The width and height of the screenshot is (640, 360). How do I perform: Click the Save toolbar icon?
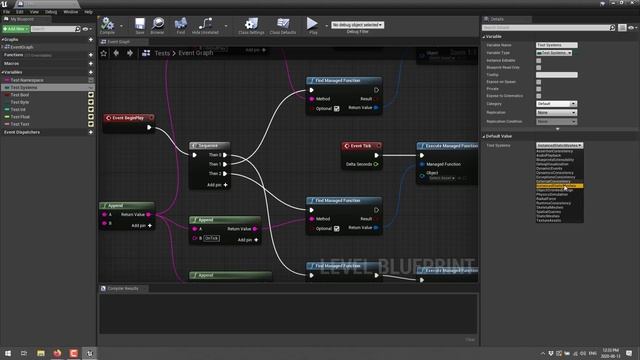(140, 24)
